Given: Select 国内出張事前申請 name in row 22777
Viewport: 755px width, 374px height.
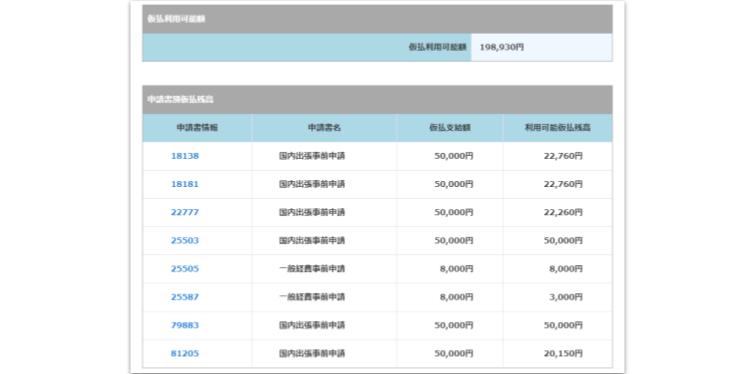Looking at the screenshot, I should [312, 212].
